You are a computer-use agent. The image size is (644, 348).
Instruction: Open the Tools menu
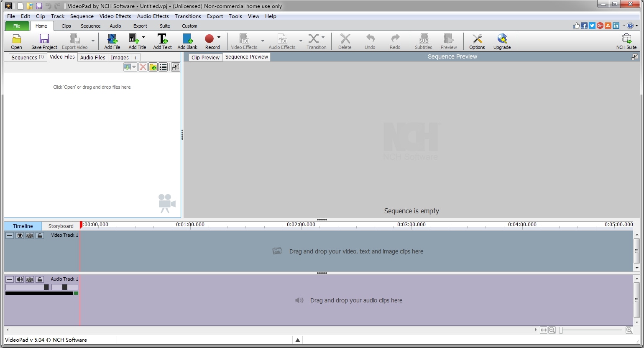pyautogui.click(x=235, y=16)
